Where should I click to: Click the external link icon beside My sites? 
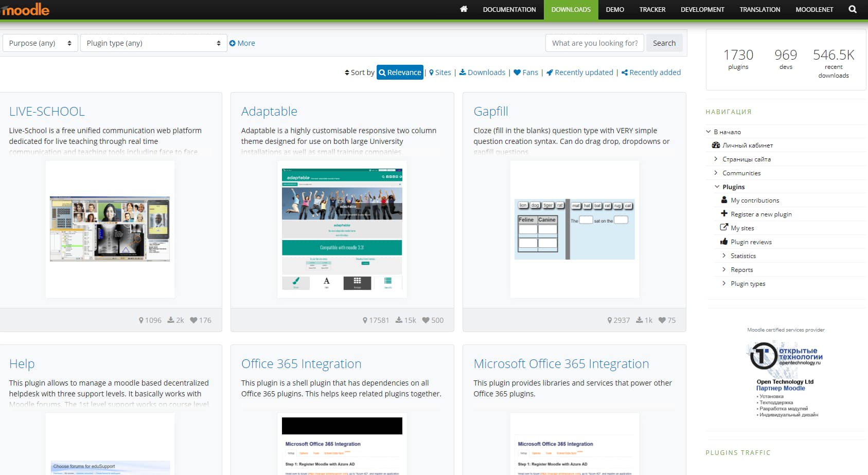724,227
